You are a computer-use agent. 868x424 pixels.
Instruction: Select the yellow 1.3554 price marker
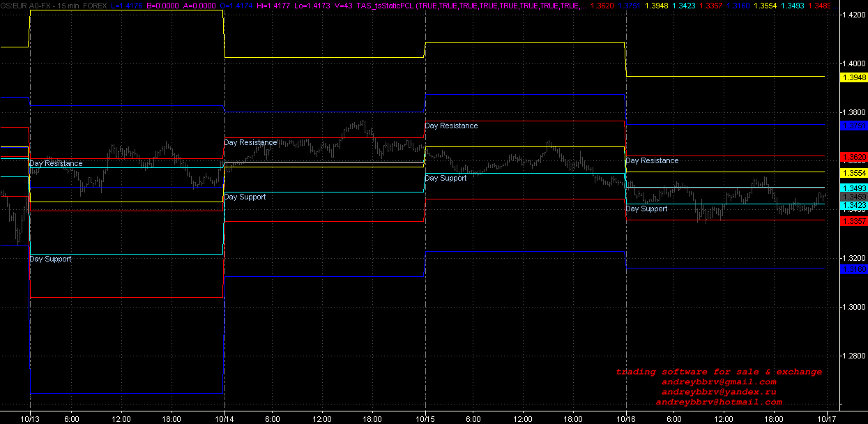coord(854,173)
